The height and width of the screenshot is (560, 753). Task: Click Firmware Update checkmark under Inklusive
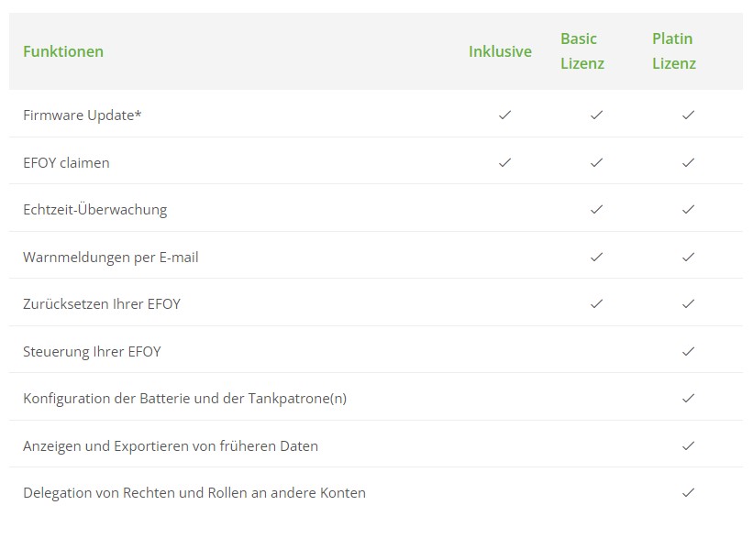pyautogui.click(x=504, y=115)
